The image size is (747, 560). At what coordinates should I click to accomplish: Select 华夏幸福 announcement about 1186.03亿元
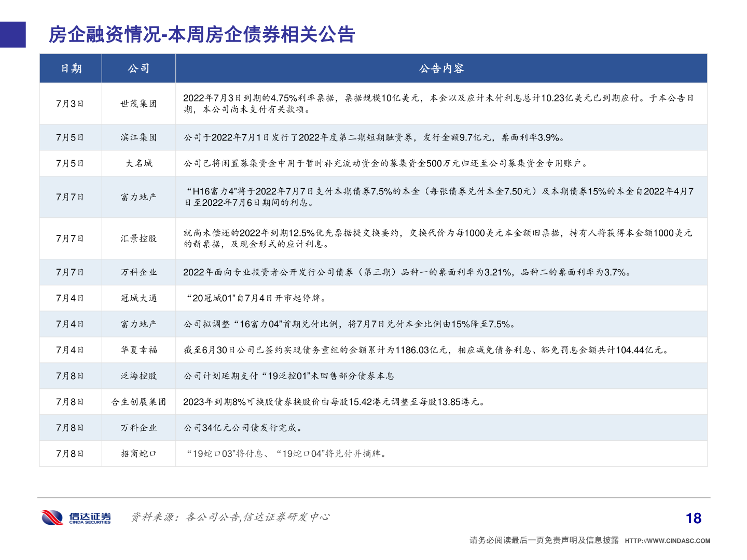tap(427, 350)
